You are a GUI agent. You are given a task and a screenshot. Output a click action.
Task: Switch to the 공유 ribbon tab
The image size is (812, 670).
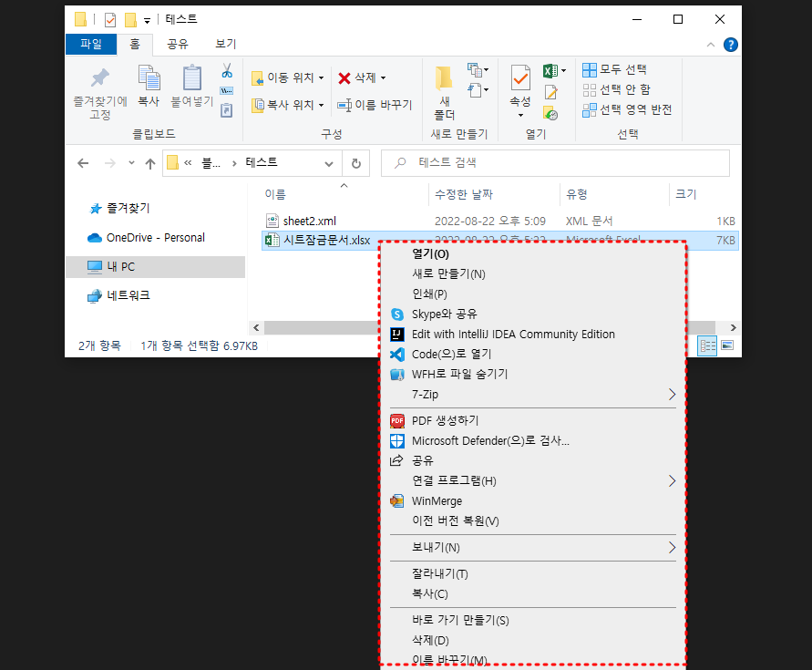point(177,45)
